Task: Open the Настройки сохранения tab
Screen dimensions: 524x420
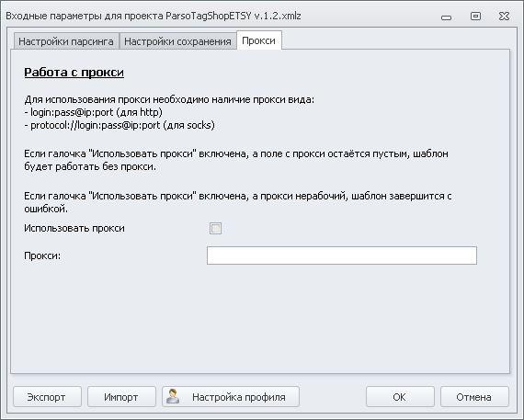Action: [x=177, y=41]
